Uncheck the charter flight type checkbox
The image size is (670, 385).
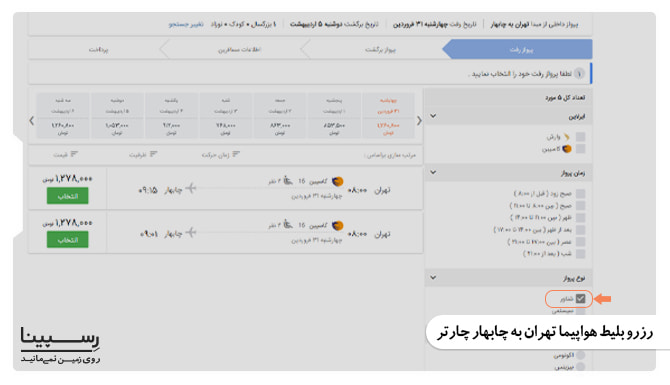pos(580,299)
